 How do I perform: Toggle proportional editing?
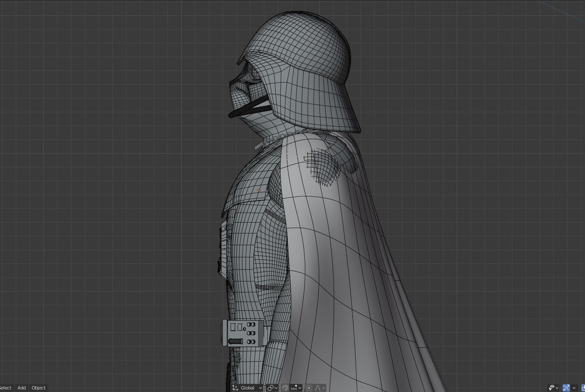(x=309, y=388)
